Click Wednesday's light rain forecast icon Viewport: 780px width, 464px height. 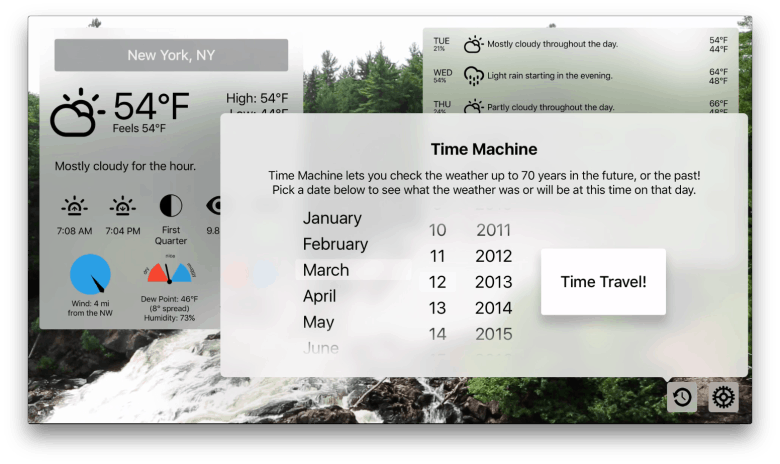coord(473,75)
